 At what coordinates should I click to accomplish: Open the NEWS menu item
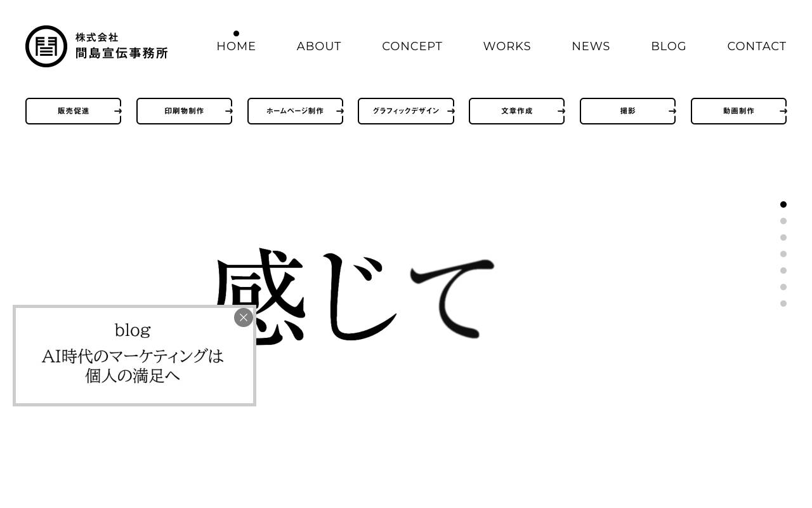coord(591,46)
